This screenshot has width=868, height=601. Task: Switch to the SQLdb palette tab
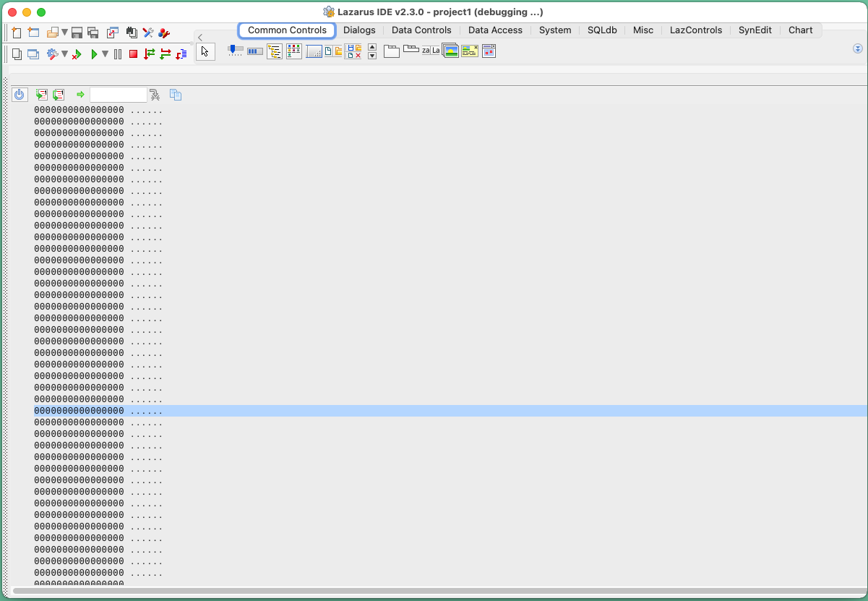603,30
